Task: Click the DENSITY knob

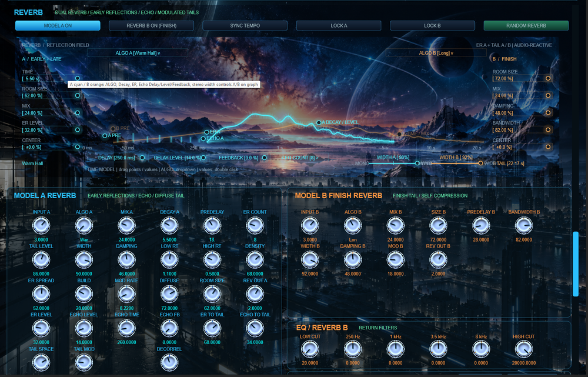Action: pos(255,260)
